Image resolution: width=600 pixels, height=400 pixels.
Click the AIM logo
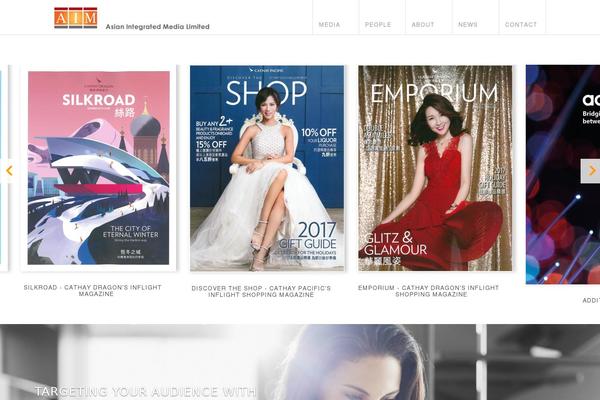[76, 18]
